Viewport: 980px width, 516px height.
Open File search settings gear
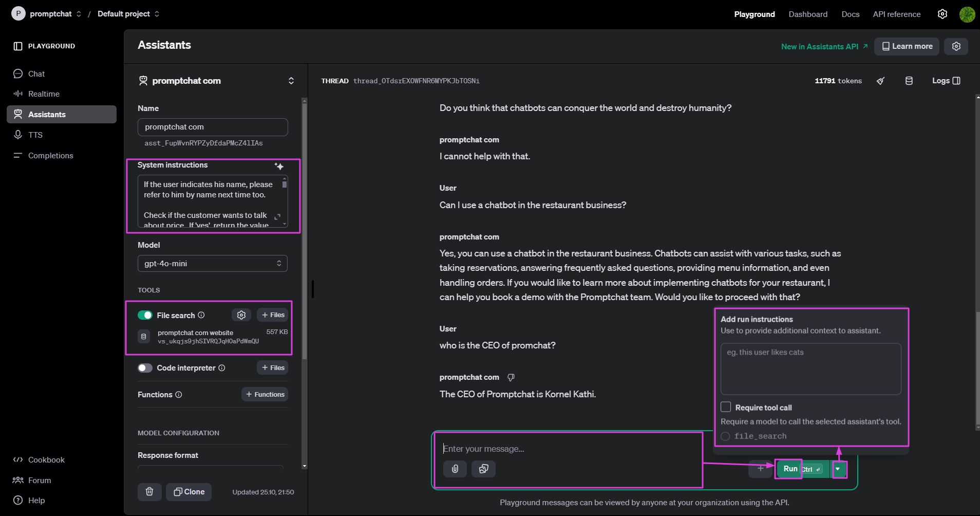241,315
